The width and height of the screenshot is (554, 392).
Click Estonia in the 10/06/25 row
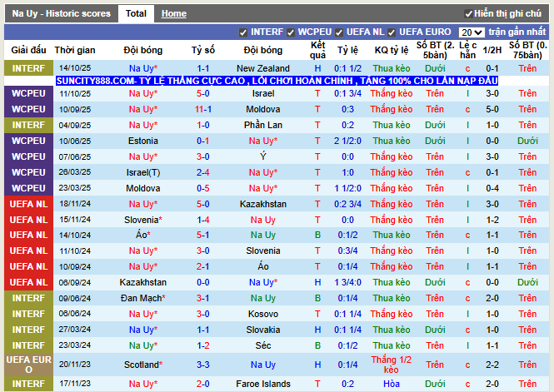tap(143, 141)
